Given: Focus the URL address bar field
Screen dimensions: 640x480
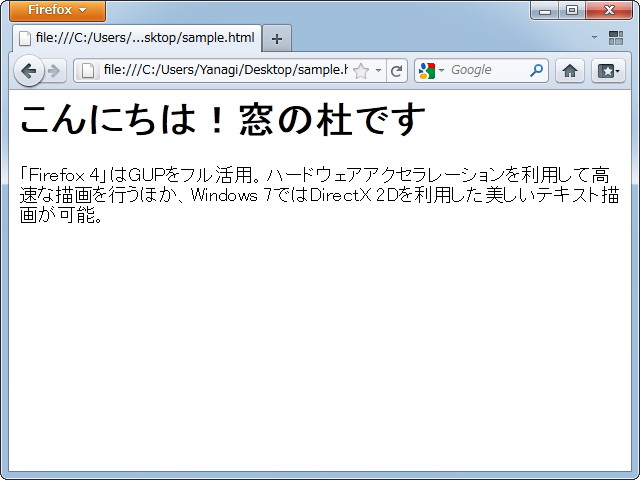Looking at the screenshot, I should tap(224, 70).
